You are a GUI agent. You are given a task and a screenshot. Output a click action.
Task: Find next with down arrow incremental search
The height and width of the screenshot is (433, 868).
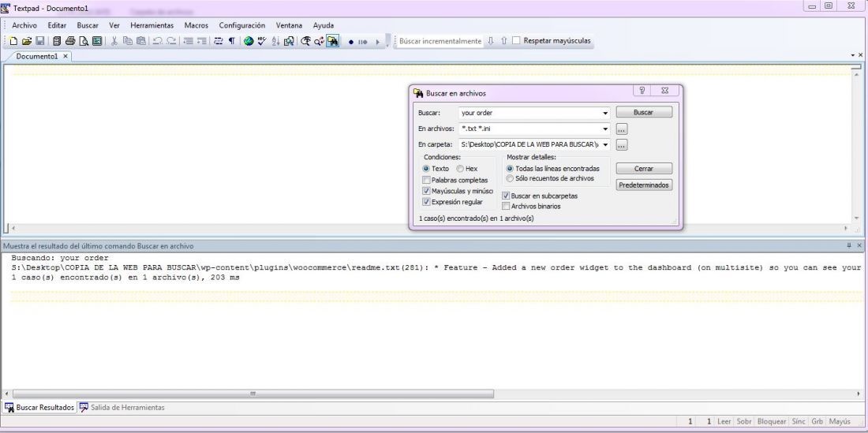point(491,41)
